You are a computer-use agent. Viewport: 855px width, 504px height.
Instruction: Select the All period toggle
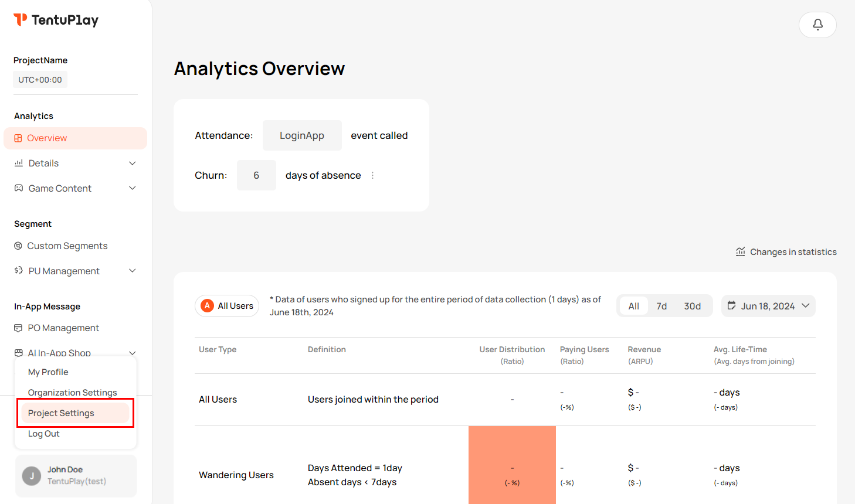(x=634, y=306)
